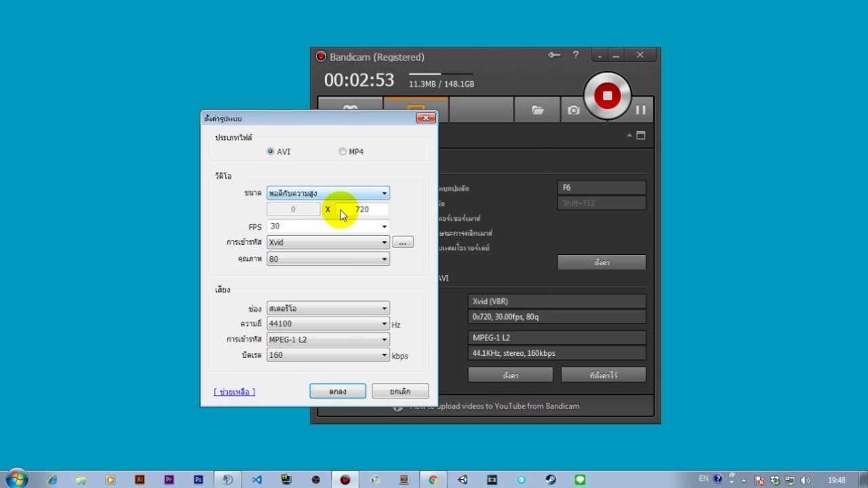The image size is (868, 488).
Task: Open the media player taskbar icon
Action: click(x=111, y=480)
